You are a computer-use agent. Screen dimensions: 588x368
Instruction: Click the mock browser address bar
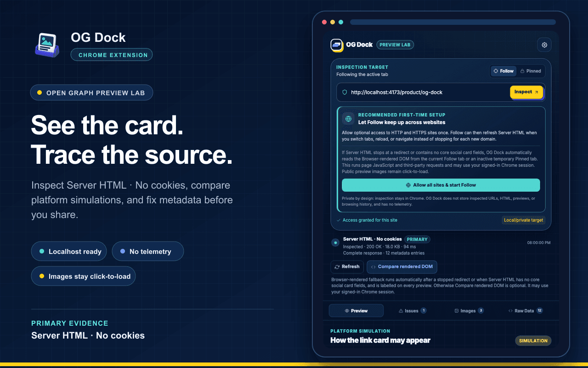coord(453,22)
